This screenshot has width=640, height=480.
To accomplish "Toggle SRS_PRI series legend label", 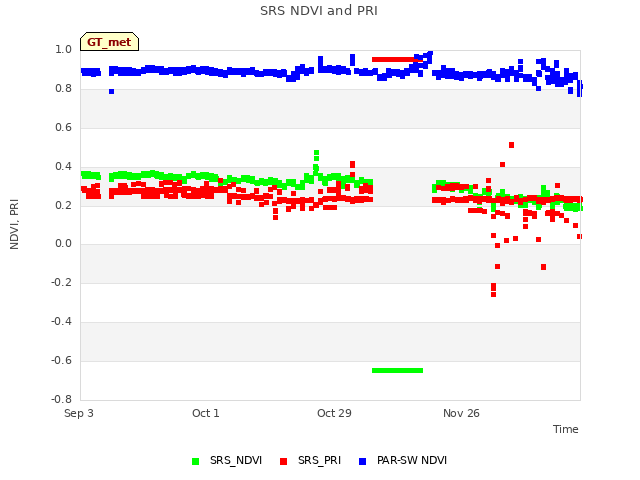I will [x=319, y=460].
